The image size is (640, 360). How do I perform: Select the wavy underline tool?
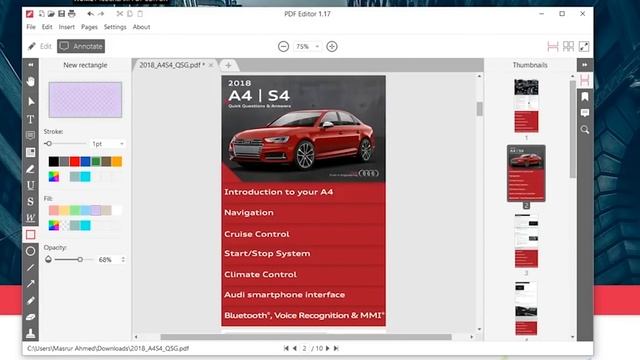click(x=31, y=218)
